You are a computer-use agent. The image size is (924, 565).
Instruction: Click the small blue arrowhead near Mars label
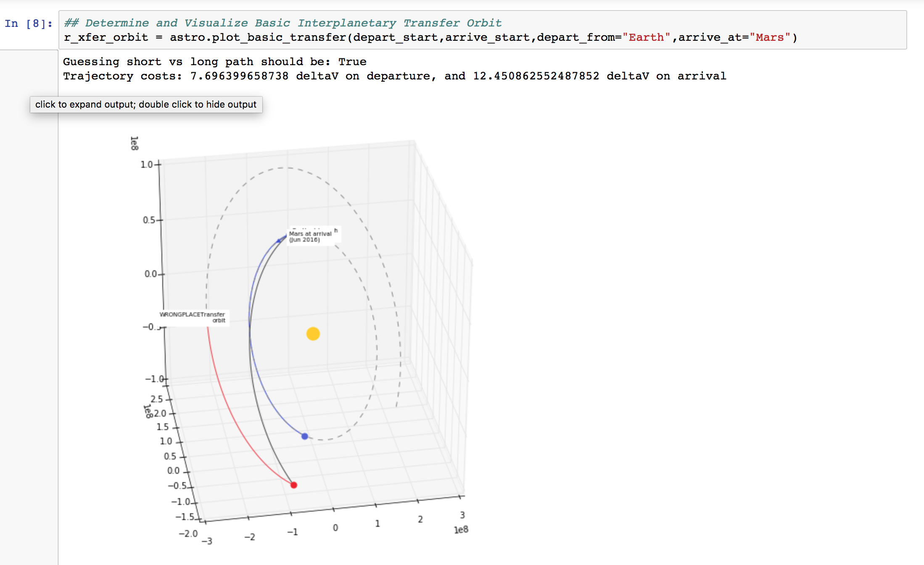(x=279, y=240)
